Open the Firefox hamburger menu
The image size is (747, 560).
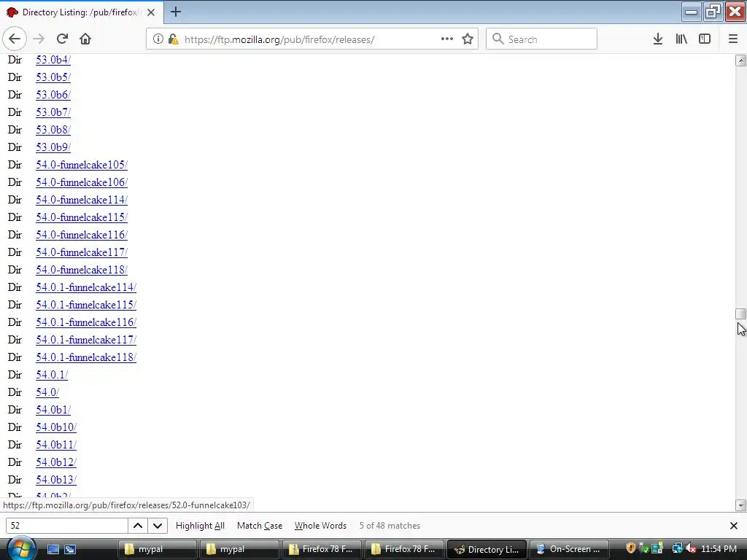click(x=733, y=39)
